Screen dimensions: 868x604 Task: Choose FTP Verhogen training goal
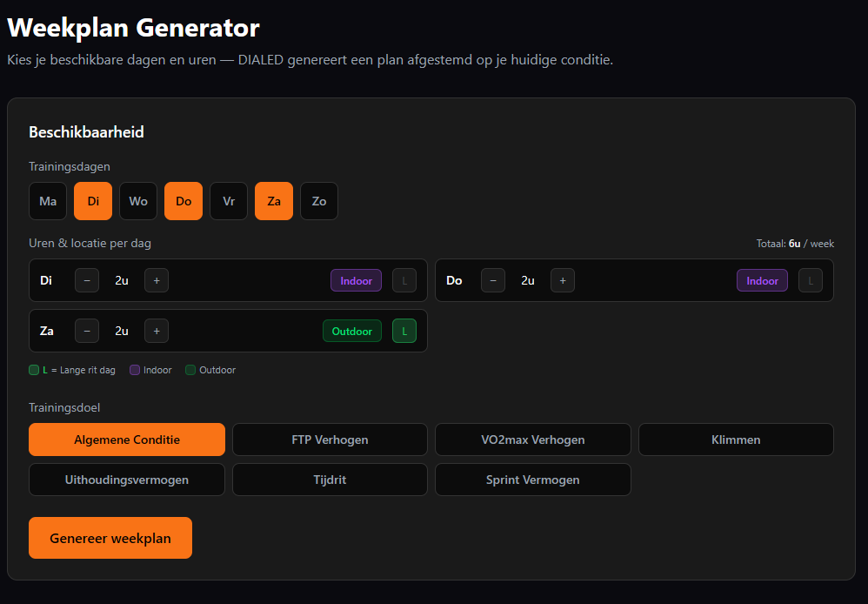[x=330, y=440]
